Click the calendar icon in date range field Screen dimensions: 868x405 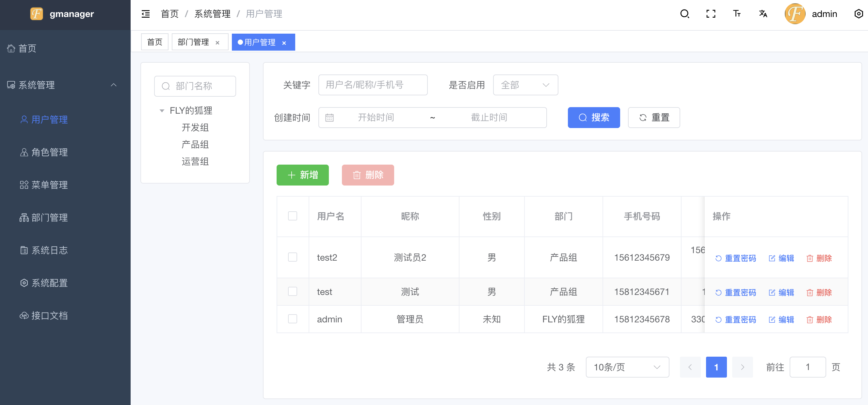point(329,118)
